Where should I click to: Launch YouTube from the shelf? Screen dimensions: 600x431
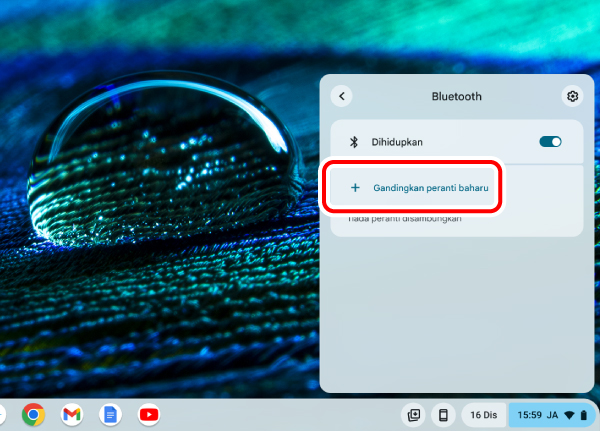click(148, 414)
